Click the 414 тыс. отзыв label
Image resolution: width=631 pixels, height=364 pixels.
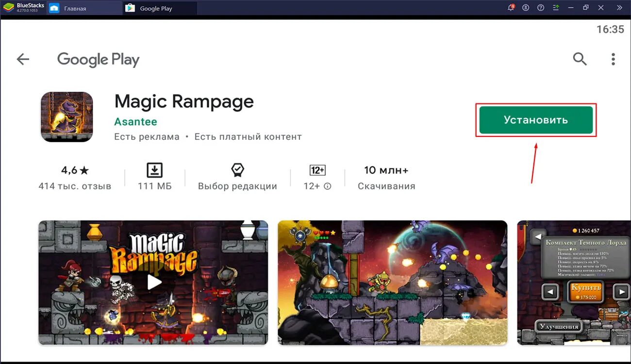pyautogui.click(x=75, y=186)
